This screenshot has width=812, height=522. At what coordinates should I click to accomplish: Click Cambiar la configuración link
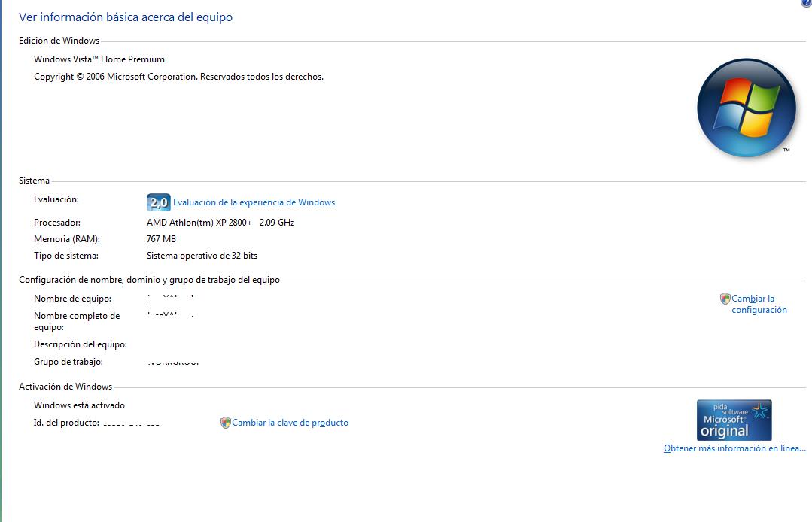(x=759, y=304)
